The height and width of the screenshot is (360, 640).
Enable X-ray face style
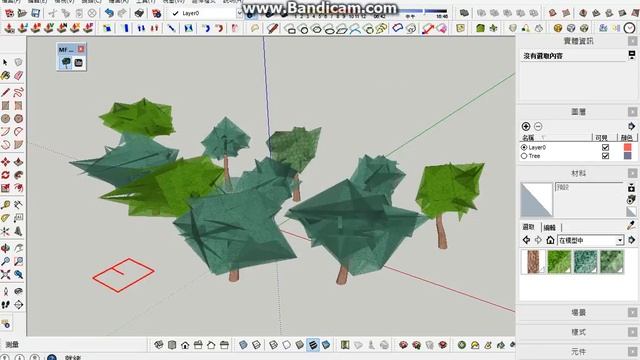(x=243, y=345)
